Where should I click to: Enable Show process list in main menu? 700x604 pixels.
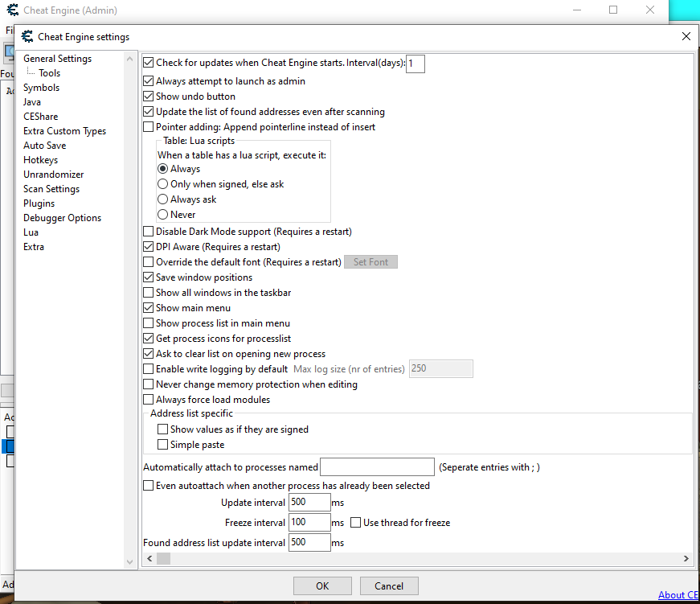[148, 323]
